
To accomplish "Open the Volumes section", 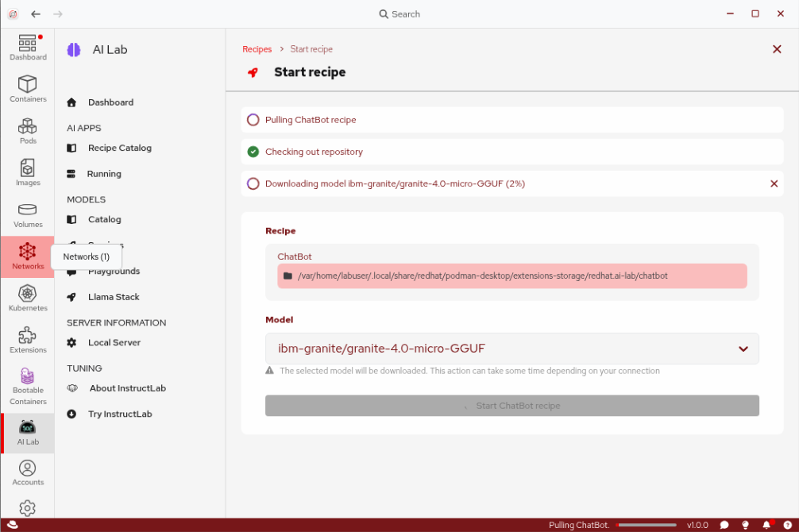I will [28, 214].
